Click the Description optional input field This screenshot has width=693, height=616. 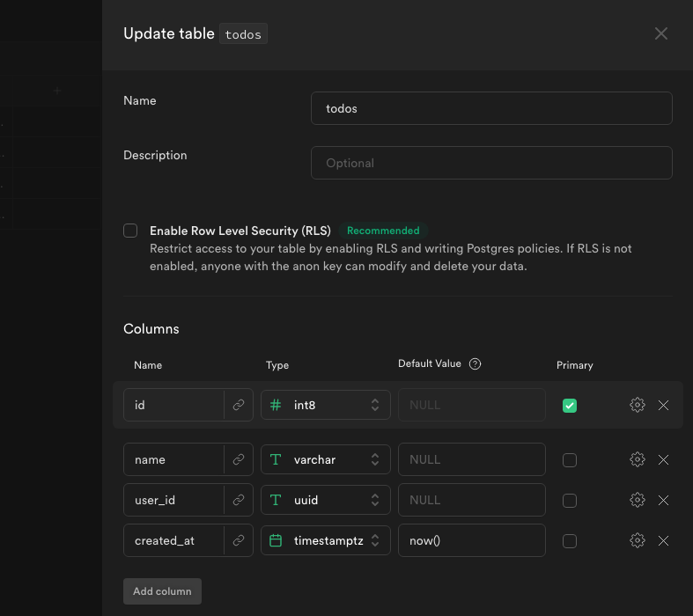[491, 163]
